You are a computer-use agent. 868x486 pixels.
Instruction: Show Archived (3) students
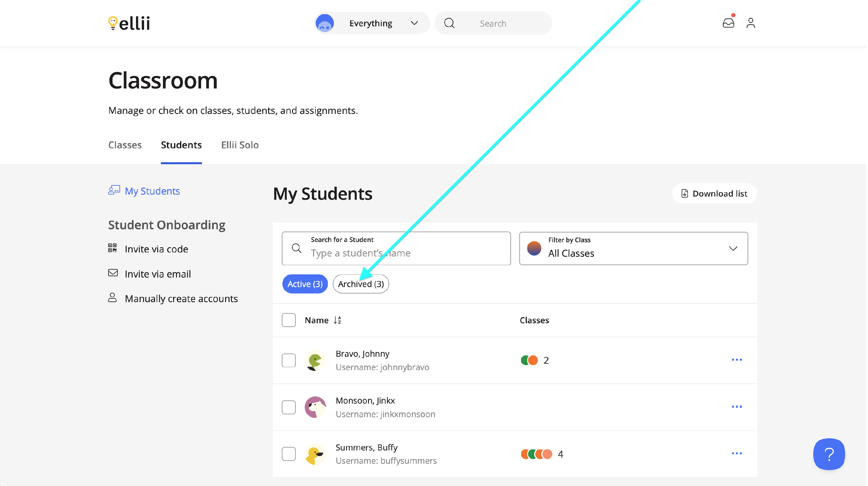[x=361, y=284]
